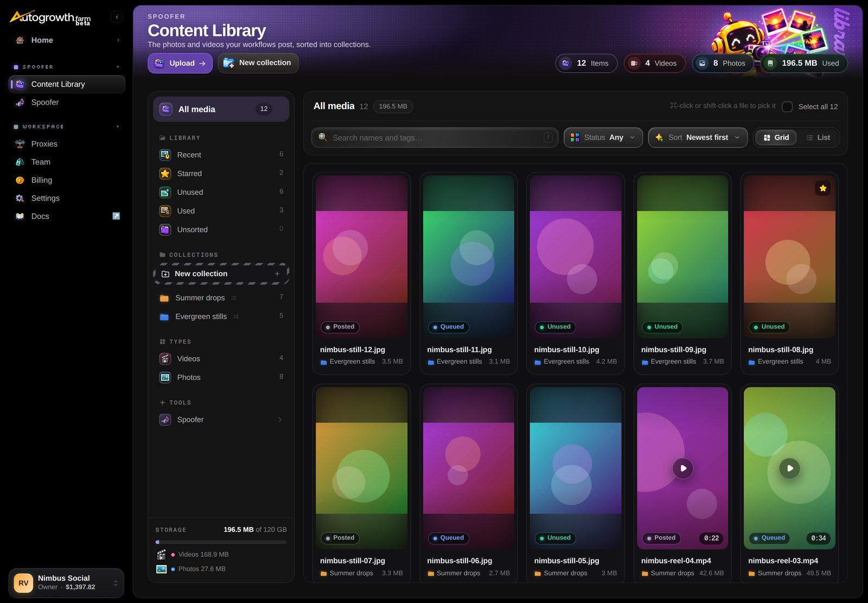Click the Upload button
The height and width of the screenshot is (603, 868).
pos(180,64)
